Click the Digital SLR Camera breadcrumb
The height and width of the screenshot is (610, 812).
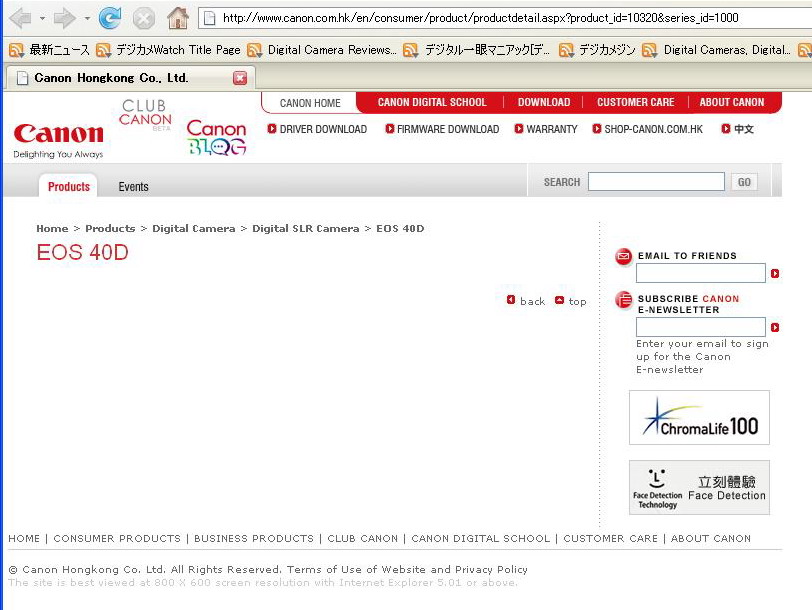point(306,228)
